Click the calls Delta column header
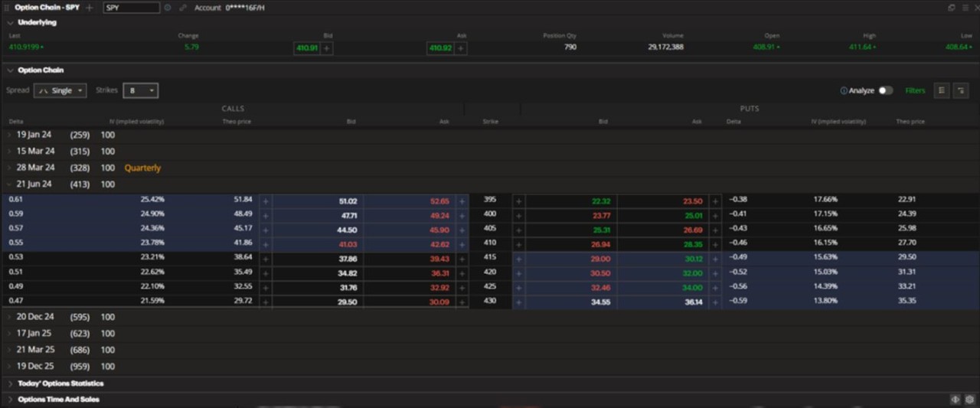 [16, 122]
